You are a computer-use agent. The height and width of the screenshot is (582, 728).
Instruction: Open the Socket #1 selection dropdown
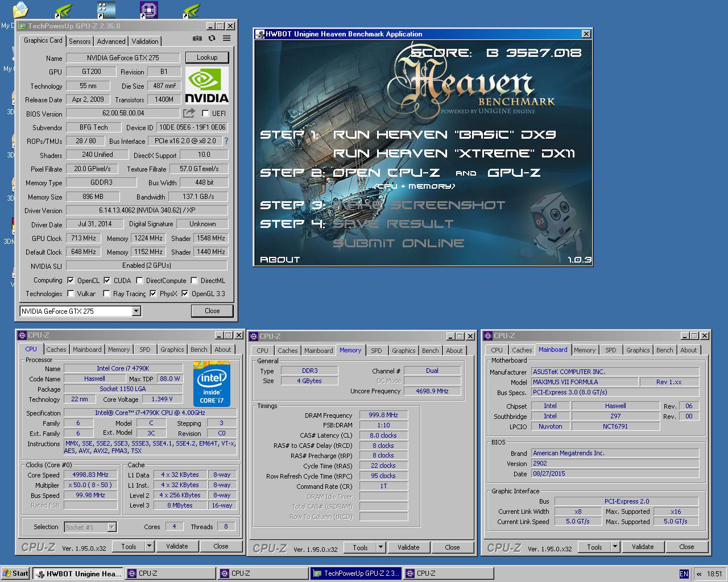(112, 527)
